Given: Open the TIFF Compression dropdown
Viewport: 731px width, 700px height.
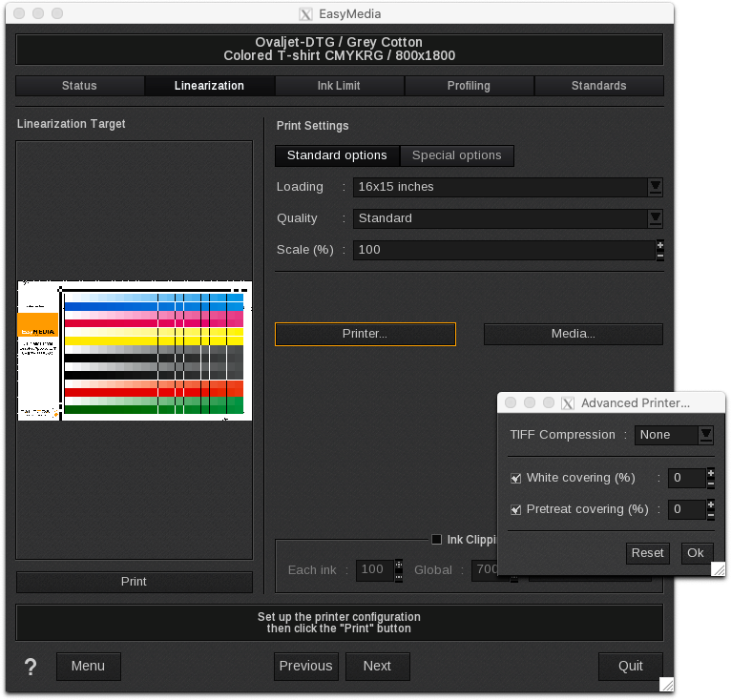Looking at the screenshot, I should point(705,435).
